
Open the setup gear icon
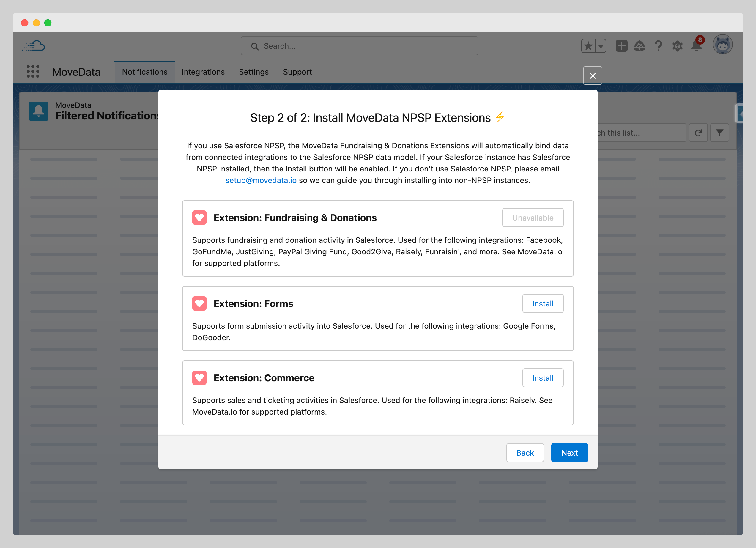point(677,46)
